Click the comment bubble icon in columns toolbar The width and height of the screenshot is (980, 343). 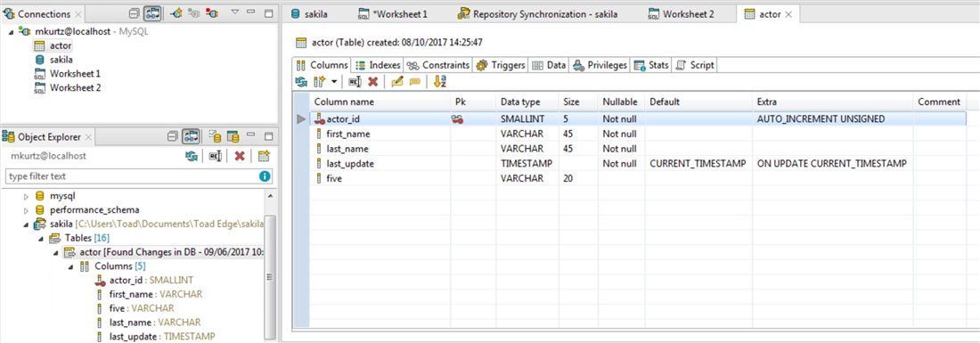(414, 82)
